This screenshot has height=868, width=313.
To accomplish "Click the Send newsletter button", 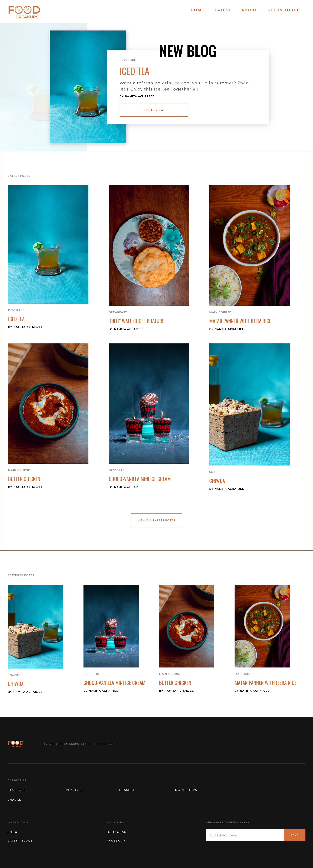I will coord(294,835).
